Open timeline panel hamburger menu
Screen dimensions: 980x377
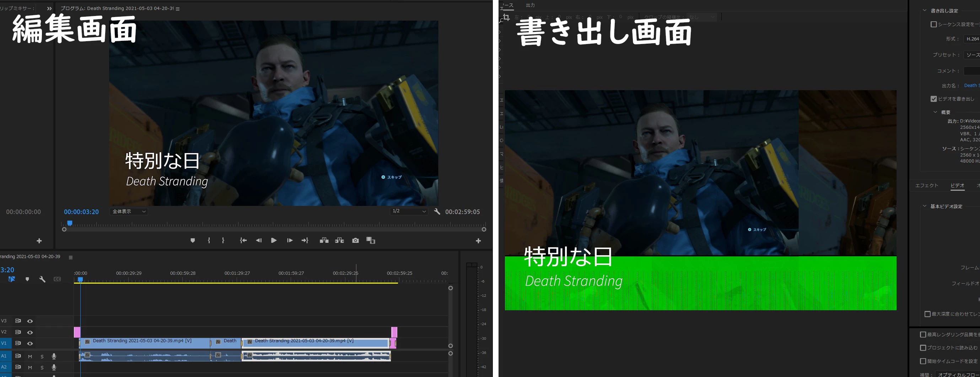point(70,257)
